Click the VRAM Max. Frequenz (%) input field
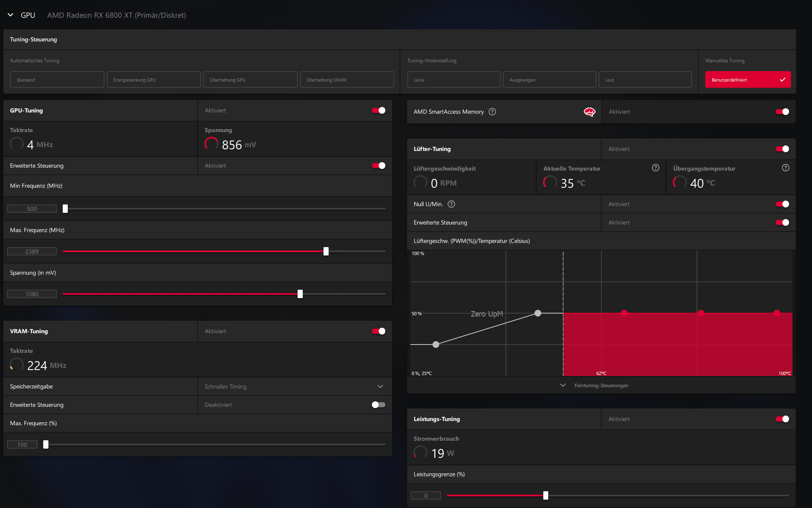 pos(22,444)
